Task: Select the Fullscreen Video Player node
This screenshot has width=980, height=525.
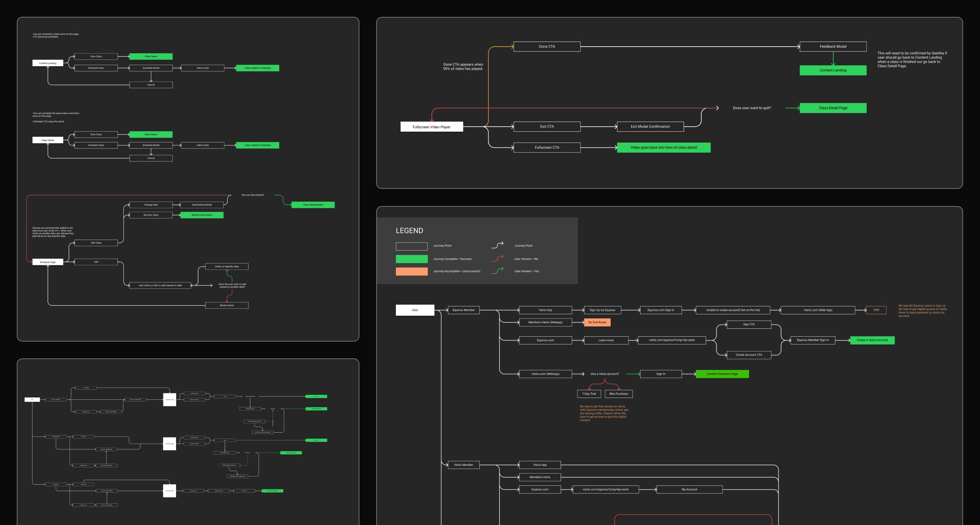Action: click(x=432, y=127)
